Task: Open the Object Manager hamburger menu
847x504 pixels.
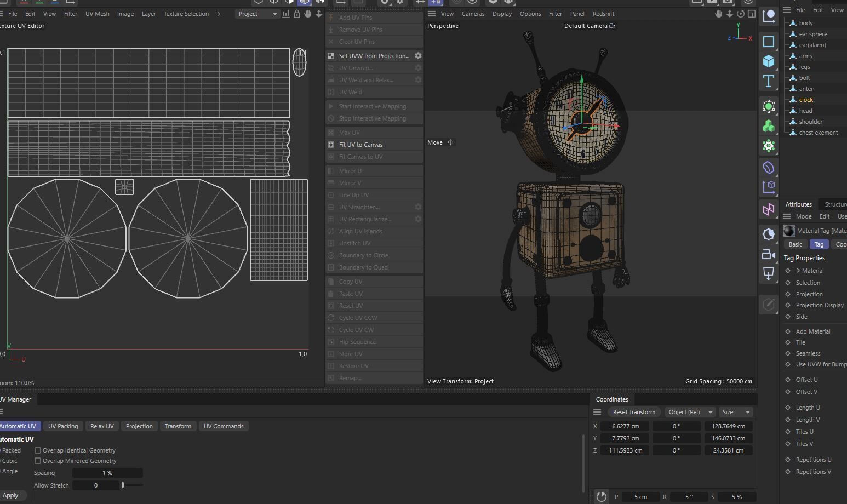Action: click(787, 10)
